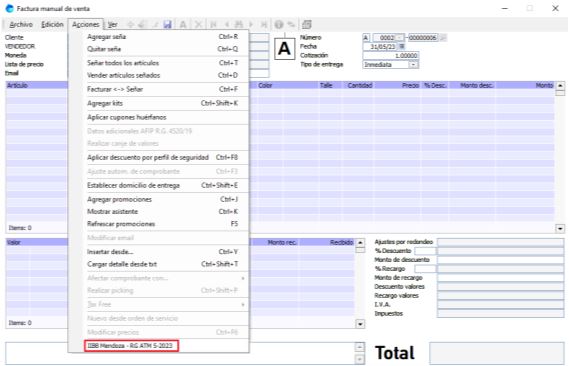Click the binoculars search toolbar icon
The height and width of the screenshot is (366, 569).
pyautogui.click(x=239, y=25)
